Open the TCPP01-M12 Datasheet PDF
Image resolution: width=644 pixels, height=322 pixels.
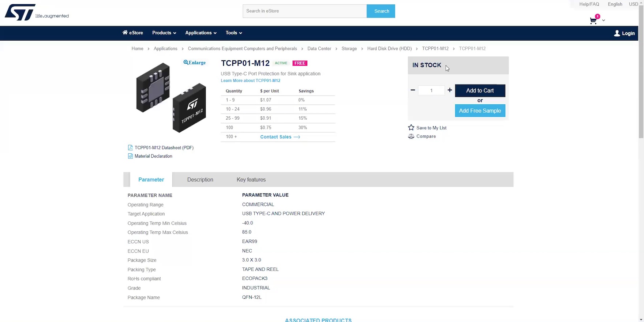(x=164, y=148)
